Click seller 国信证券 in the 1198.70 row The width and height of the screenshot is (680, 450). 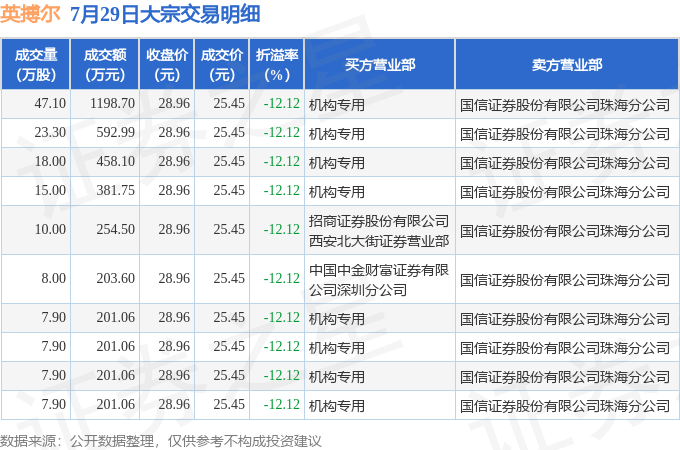(565, 105)
